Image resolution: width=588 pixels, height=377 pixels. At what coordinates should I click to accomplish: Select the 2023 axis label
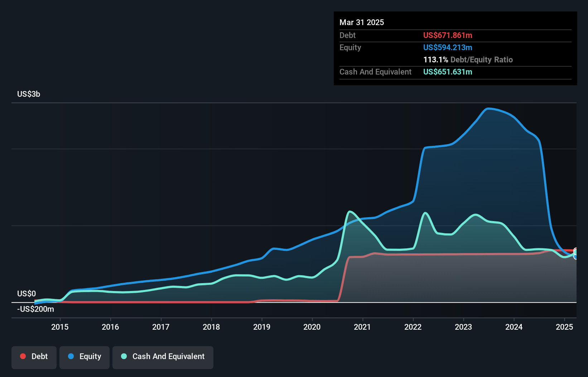463,327
